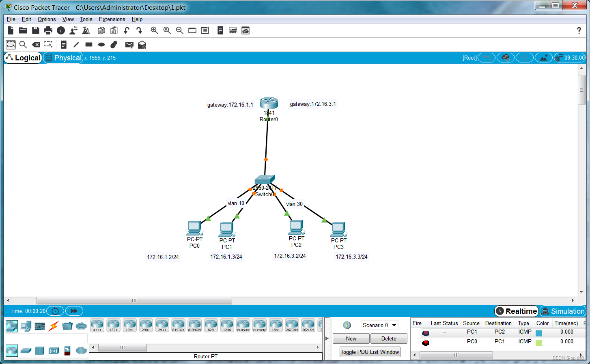The height and width of the screenshot is (364, 590).
Task: Reset zoom with the R magnifier icon
Action: [x=167, y=30]
